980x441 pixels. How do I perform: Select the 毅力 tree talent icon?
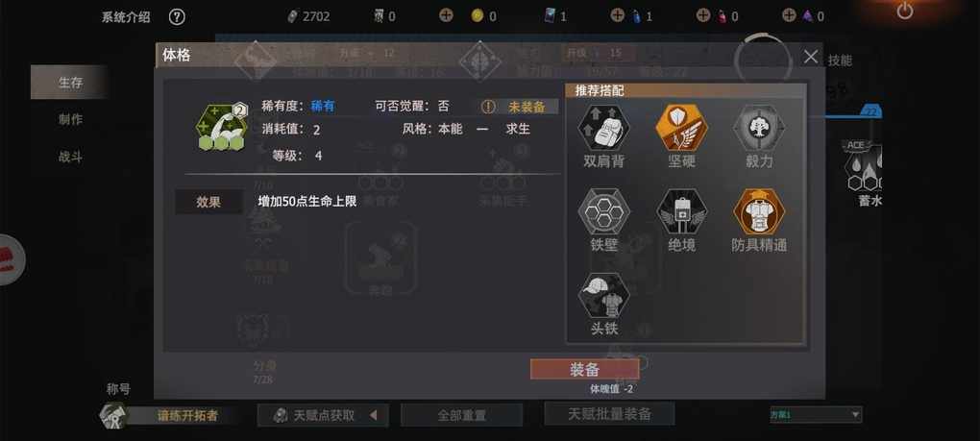pyautogui.click(x=759, y=128)
